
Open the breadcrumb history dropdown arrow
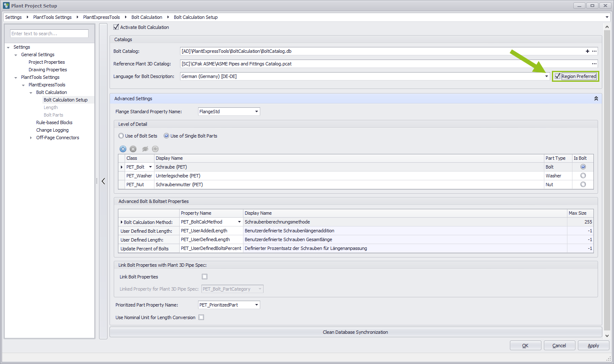tap(607, 17)
